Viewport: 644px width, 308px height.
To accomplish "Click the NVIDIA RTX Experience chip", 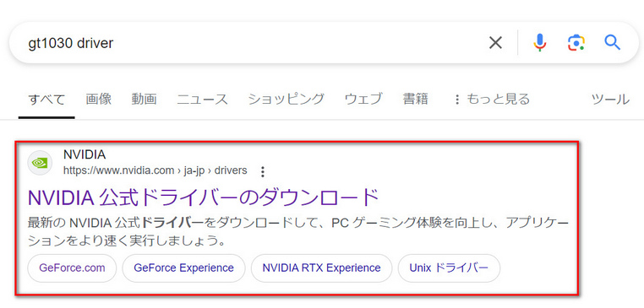I will pyautogui.click(x=322, y=268).
